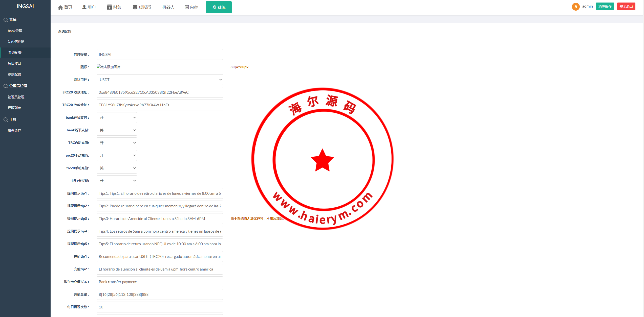Viewport: 644px width, 317px height.
Task: Click the user silhouette icon in navbar
Action: pyautogui.click(x=84, y=7)
